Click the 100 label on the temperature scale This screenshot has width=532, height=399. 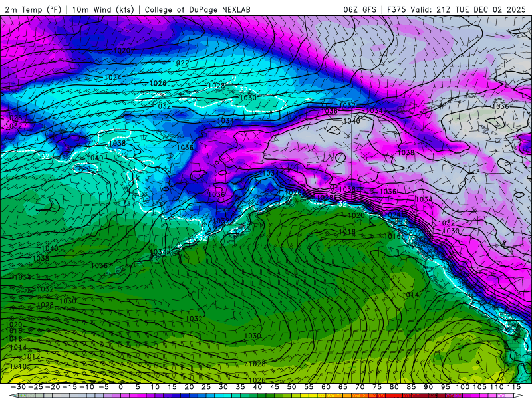coord(462,387)
